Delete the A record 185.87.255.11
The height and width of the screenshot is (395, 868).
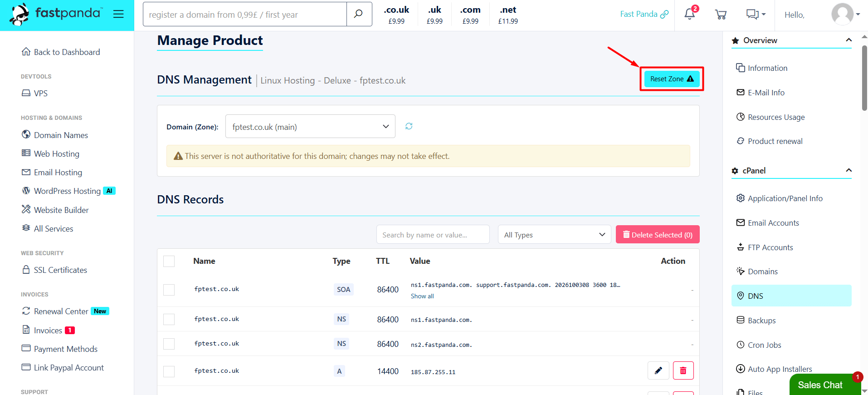(683, 370)
